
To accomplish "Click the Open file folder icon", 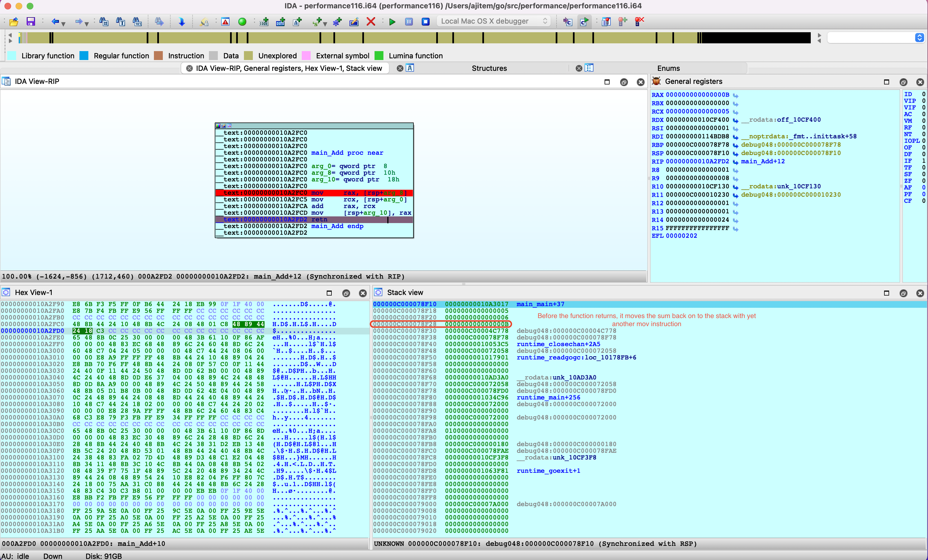I will [14, 21].
